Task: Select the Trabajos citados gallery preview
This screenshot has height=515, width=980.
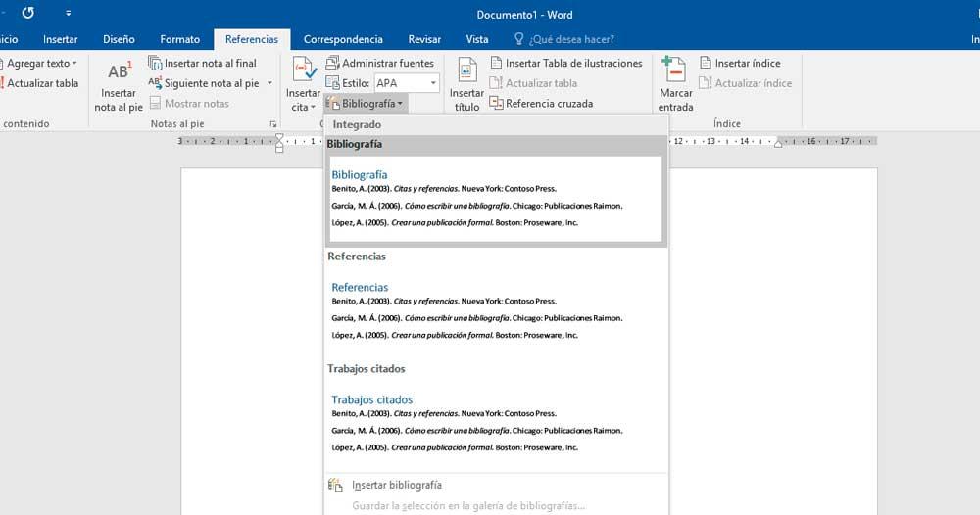Action: pyautogui.click(x=496, y=423)
